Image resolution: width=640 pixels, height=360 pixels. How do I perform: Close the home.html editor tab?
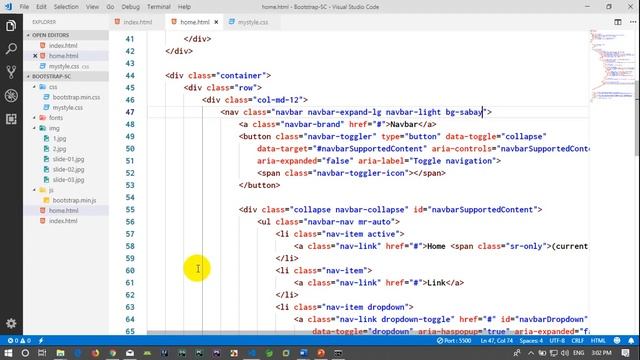click(216, 22)
